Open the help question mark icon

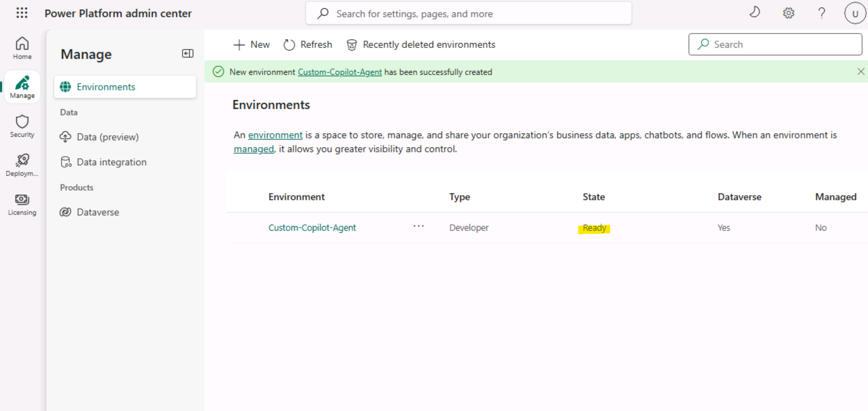(821, 13)
